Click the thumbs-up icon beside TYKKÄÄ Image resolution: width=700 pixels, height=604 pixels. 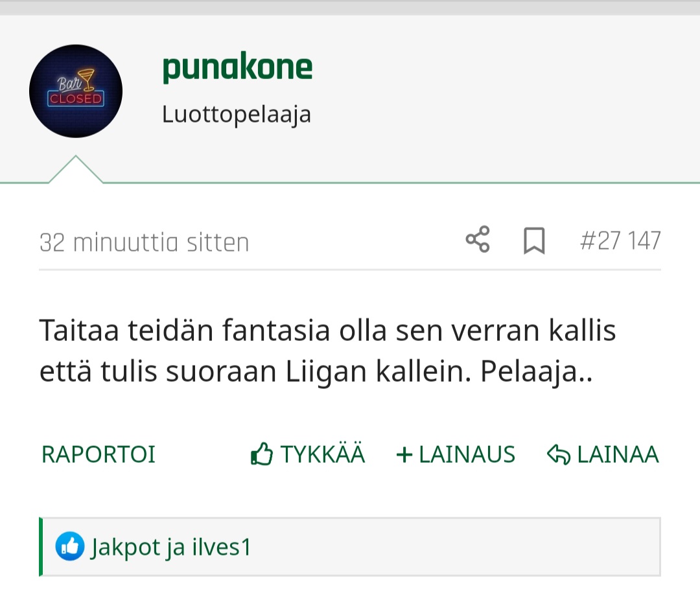[x=262, y=454]
